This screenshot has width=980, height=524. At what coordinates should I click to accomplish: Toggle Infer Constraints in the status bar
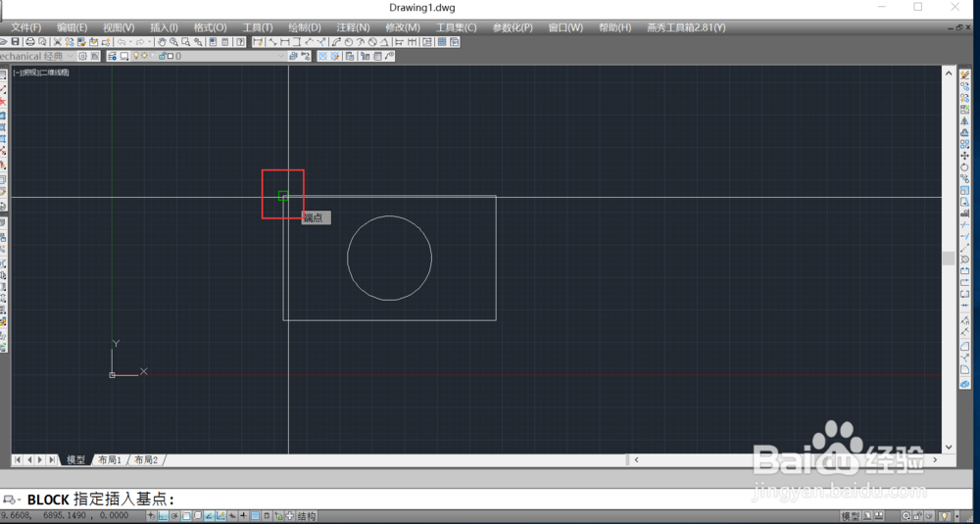[x=151, y=516]
